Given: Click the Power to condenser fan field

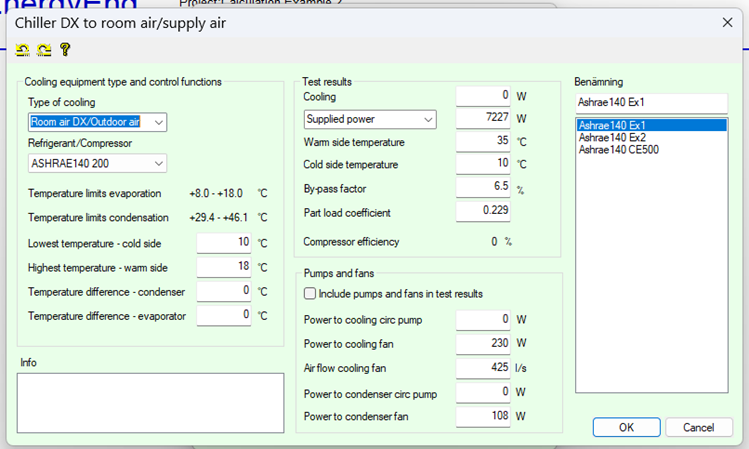Looking at the screenshot, I should pyautogui.click(x=483, y=416).
